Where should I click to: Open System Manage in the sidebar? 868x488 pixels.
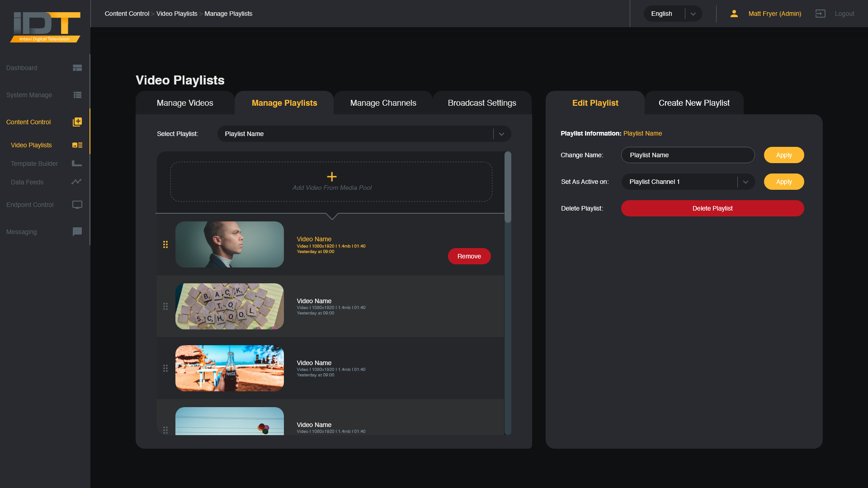tap(44, 95)
